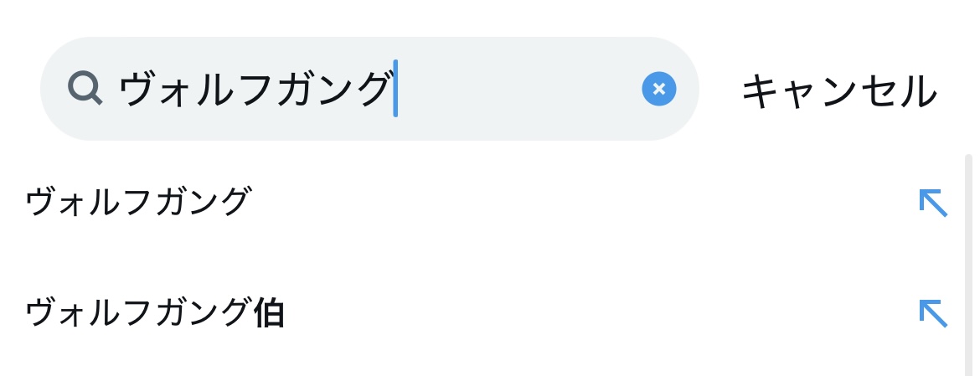Click the up-left arrow beside ヴォルフガング伯
The height and width of the screenshot is (376, 980).
tap(932, 313)
